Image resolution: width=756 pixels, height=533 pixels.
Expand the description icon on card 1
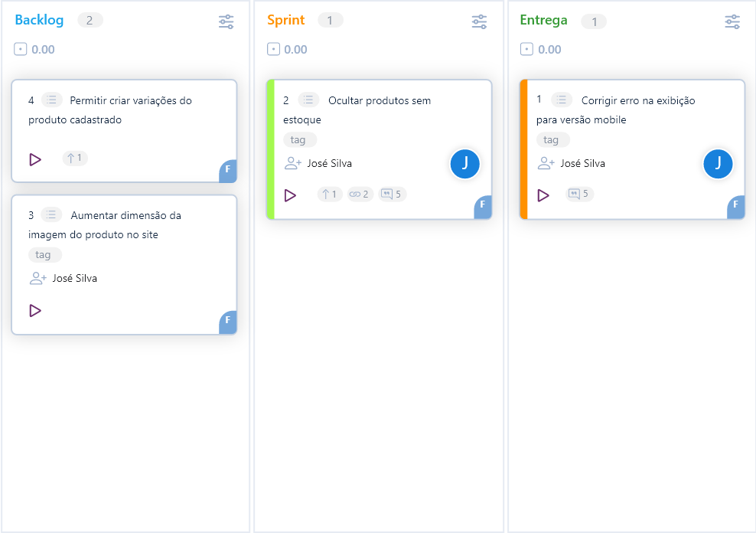click(562, 100)
